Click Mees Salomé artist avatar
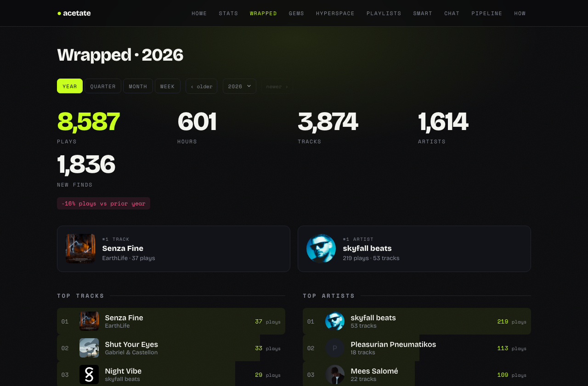The image size is (588, 386). [x=335, y=375]
